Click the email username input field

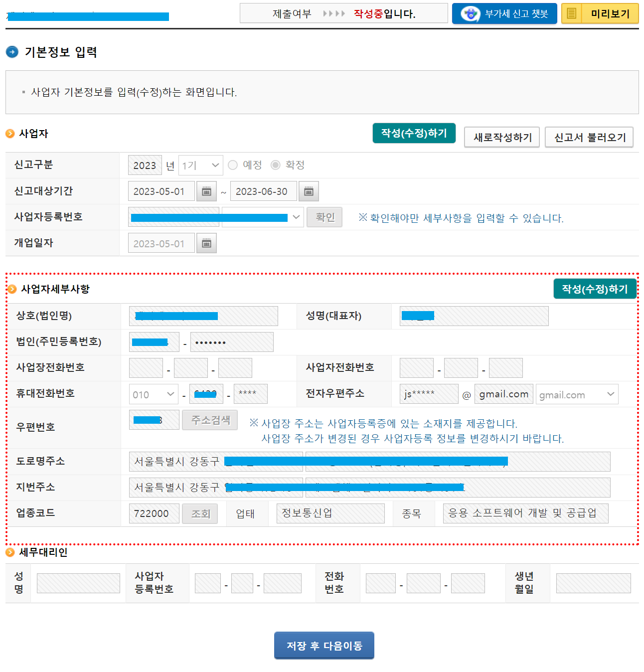428,394
